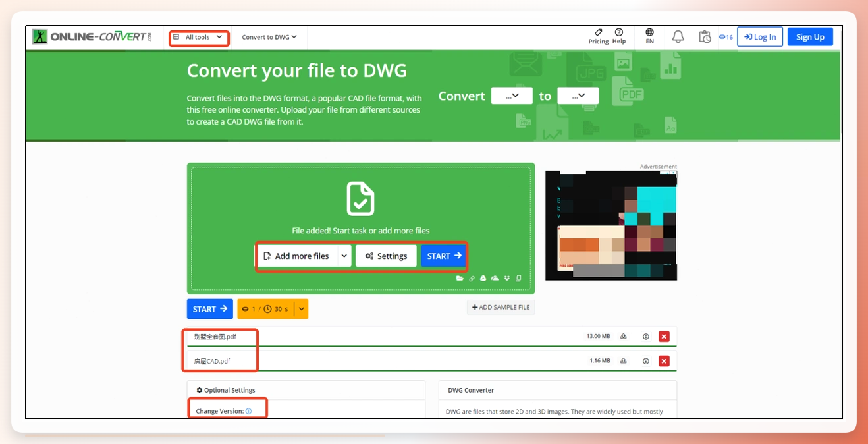868x444 pixels.
Task: Open the Help question-mark icon
Action: click(619, 32)
